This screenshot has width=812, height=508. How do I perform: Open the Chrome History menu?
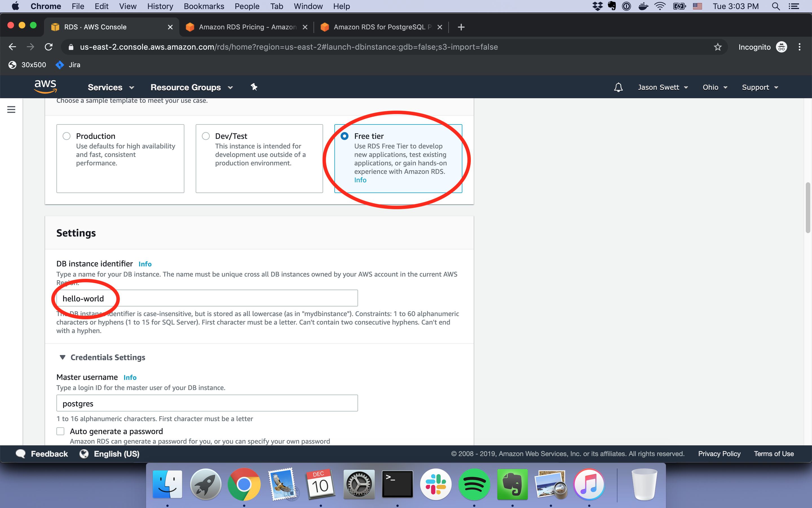(160, 6)
